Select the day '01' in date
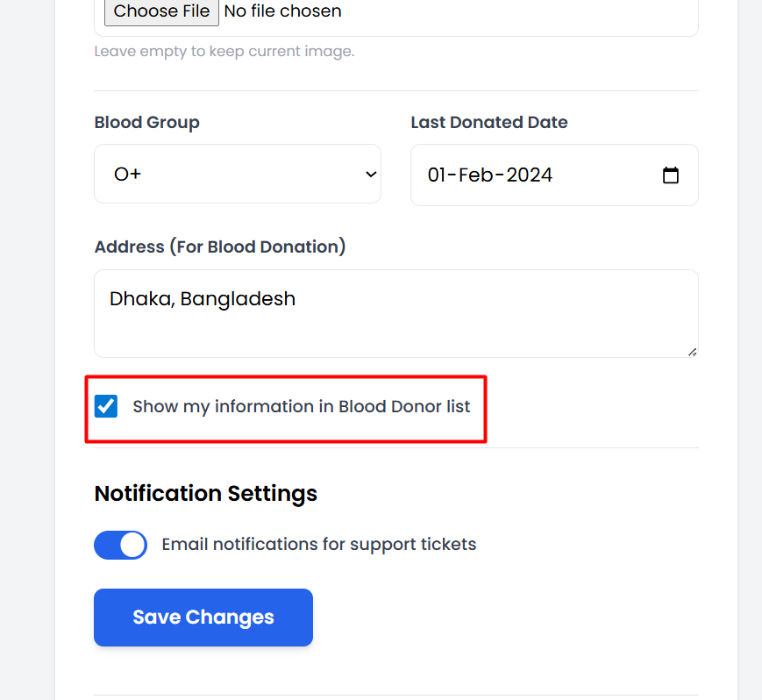 [x=438, y=175]
